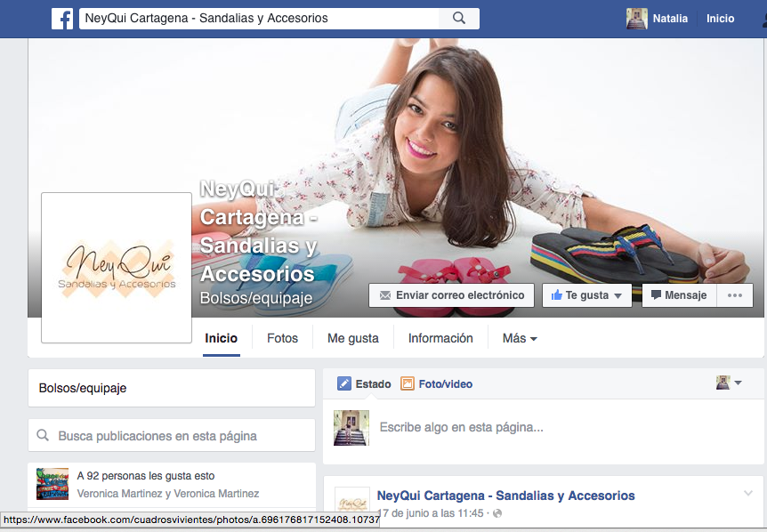
Task: Click Enviar correo electrónico button
Action: point(451,295)
